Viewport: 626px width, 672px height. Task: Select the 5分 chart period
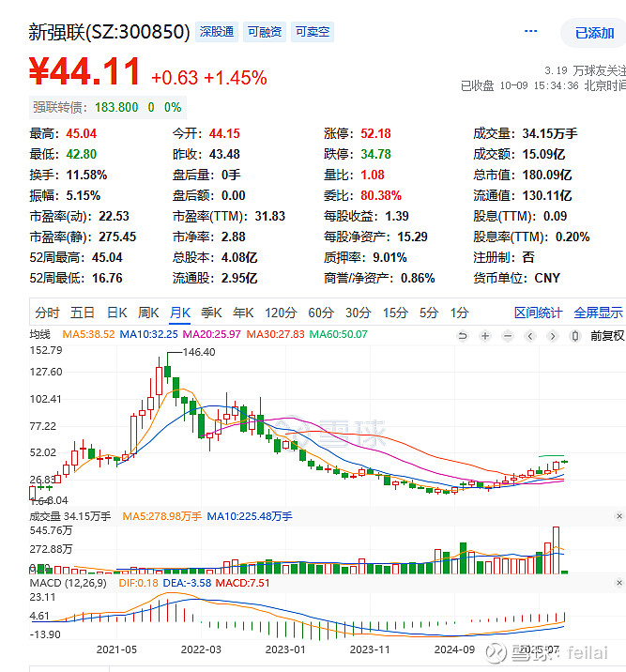pos(429,313)
